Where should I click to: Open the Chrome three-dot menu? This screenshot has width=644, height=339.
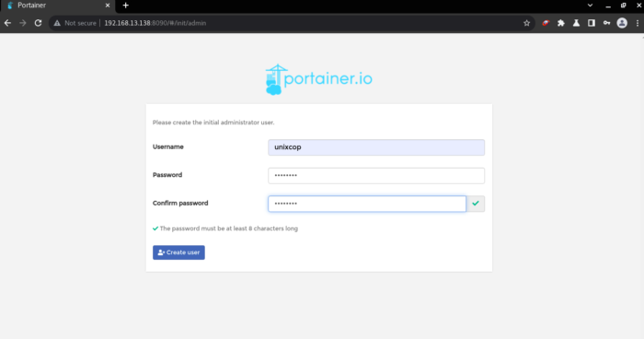coord(638,23)
